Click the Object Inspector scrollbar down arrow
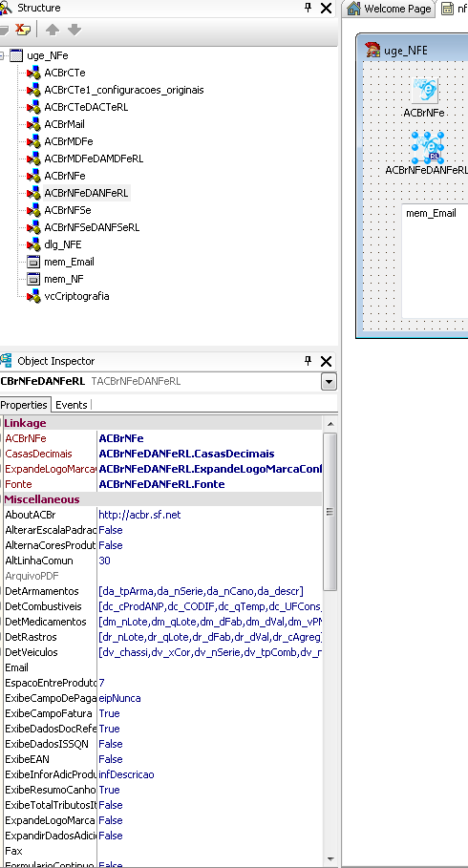The height and width of the screenshot is (868, 468). coord(330,859)
